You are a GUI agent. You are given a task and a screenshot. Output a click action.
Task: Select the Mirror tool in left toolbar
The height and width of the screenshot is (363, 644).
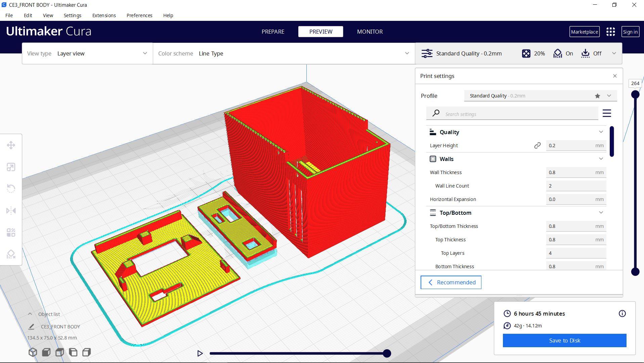(x=11, y=211)
